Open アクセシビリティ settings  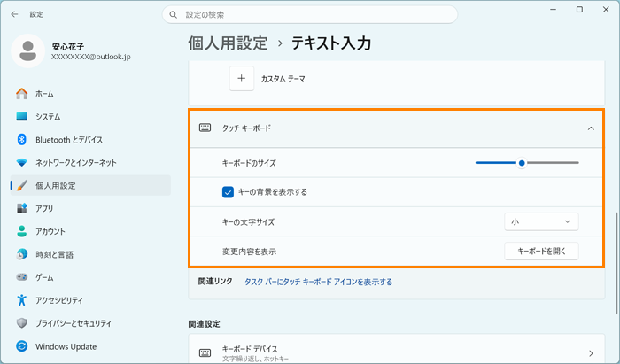point(90,300)
